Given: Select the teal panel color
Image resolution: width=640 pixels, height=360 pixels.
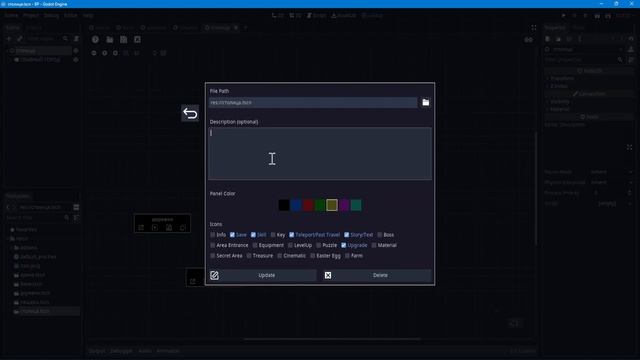Looking at the screenshot, I should [x=356, y=205].
